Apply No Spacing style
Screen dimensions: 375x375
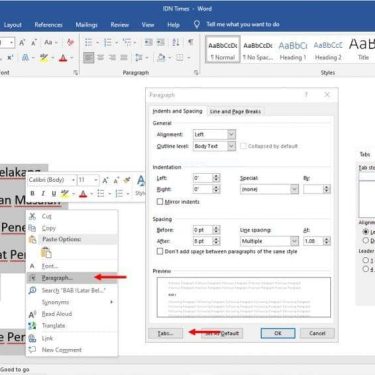[x=258, y=50]
